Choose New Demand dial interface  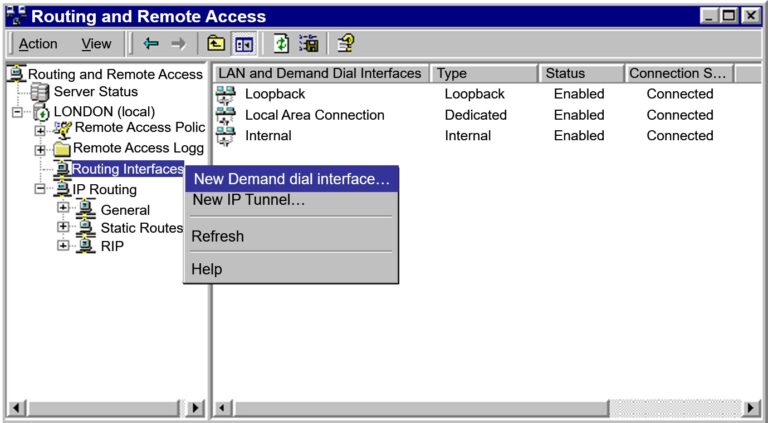(x=291, y=179)
